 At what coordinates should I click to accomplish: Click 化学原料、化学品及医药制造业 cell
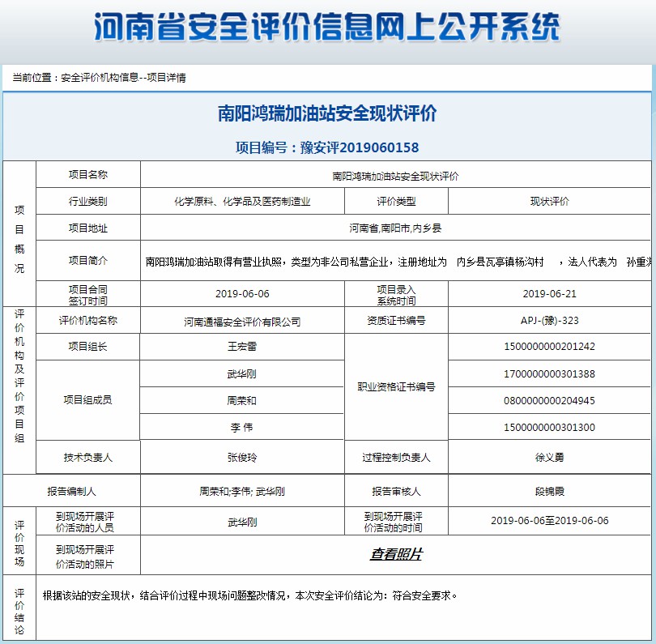click(242, 201)
